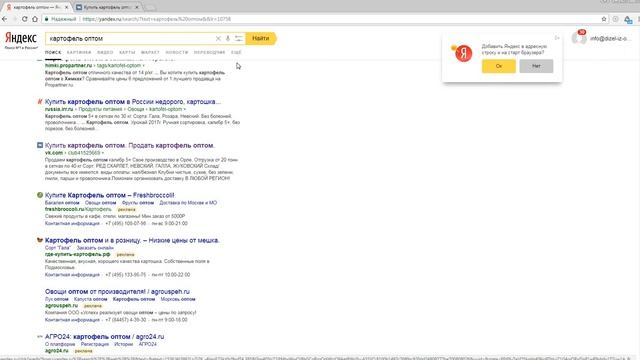The height and width of the screenshot is (360, 640).
Task: Open the 'Регистрация' sitelink under АГРО24
Action: pos(95,344)
